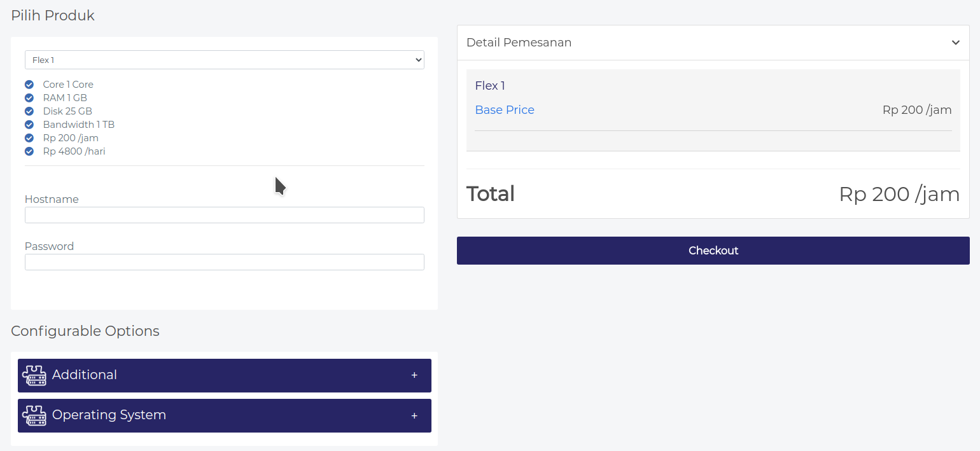Click the check icon next to Rp 200 /jam
The image size is (980, 451).
pyautogui.click(x=29, y=138)
